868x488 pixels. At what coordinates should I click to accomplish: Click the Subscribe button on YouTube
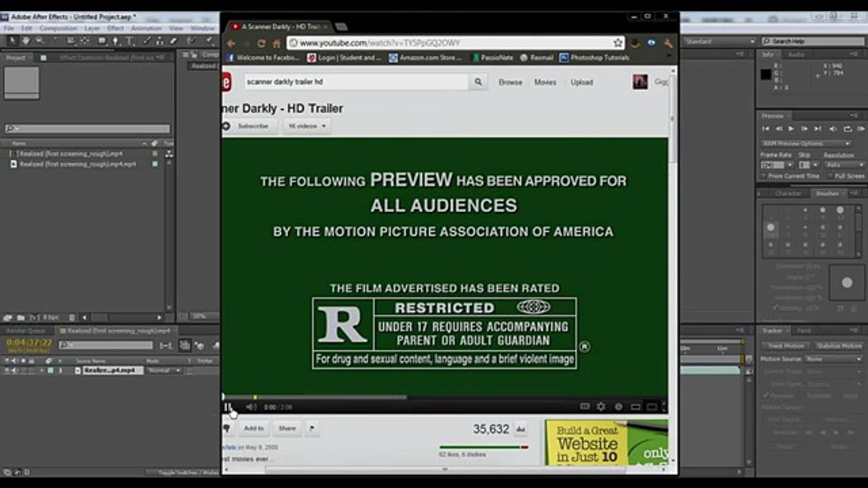pyautogui.click(x=248, y=126)
